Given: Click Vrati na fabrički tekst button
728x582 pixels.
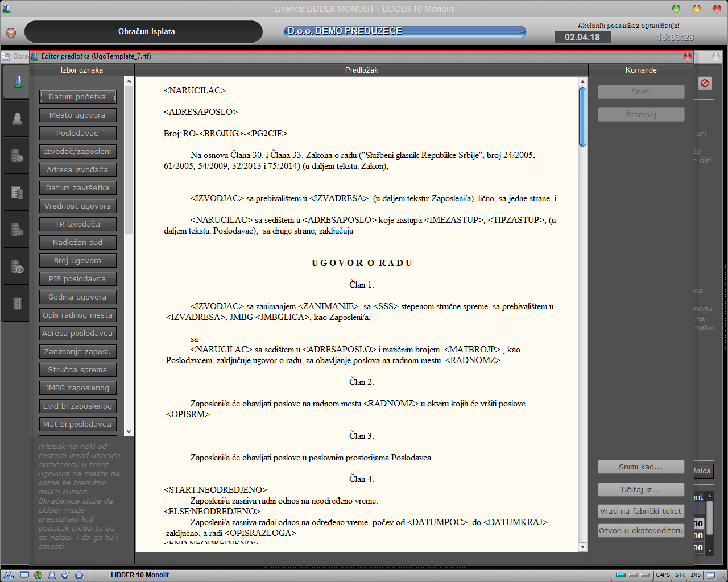Looking at the screenshot, I should click(641, 511).
